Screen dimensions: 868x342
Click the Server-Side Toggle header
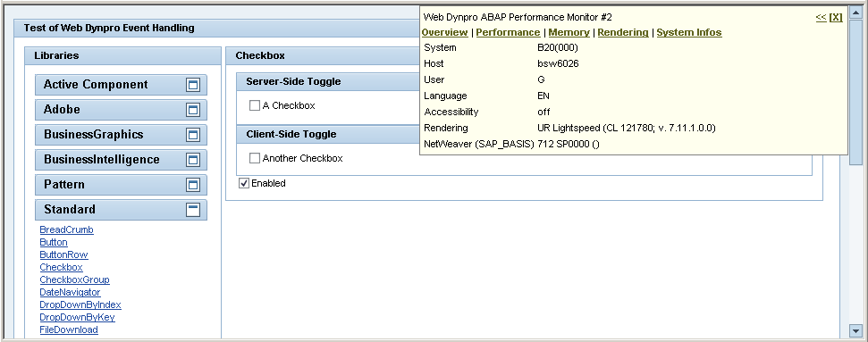pos(293,82)
